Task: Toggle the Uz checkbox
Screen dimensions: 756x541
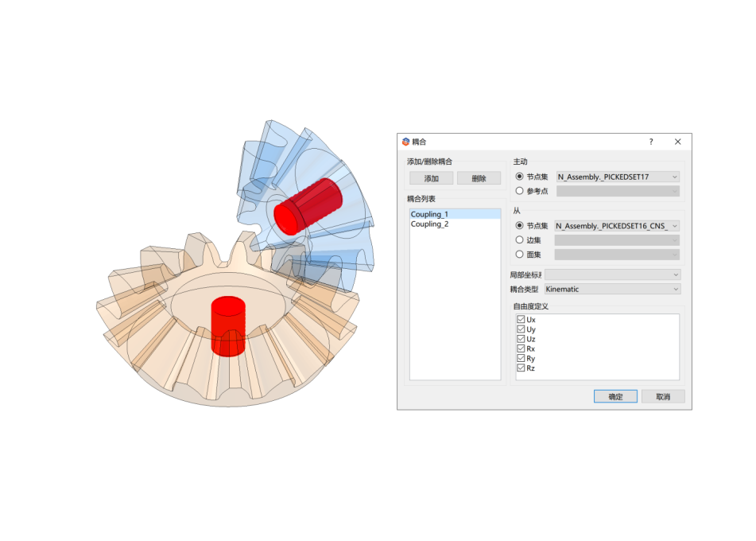Action: click(x=521, y=339)
